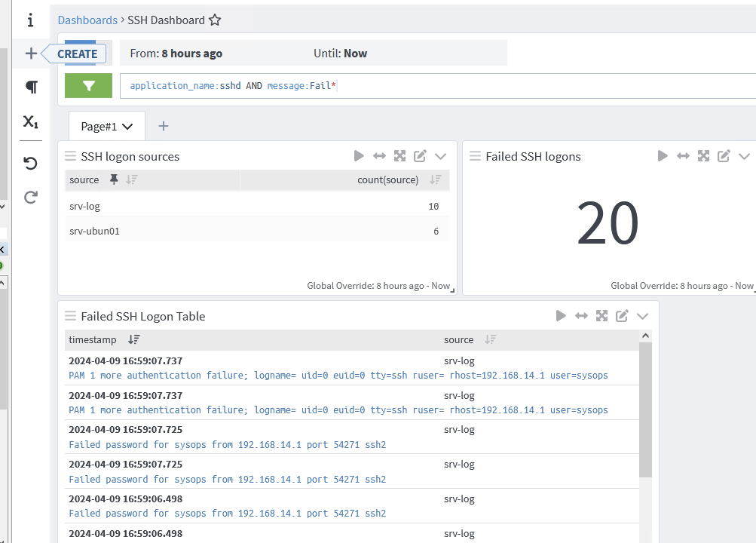Add a new dashboard page tab
This screenshot has width=756, height=543.
(x=164, y=127)
